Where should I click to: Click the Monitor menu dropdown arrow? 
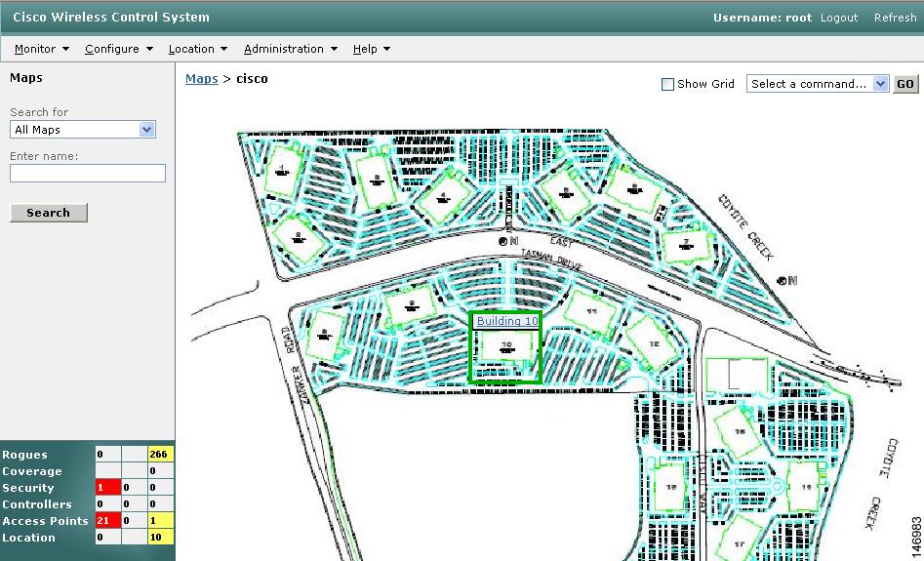click(65, 49)
